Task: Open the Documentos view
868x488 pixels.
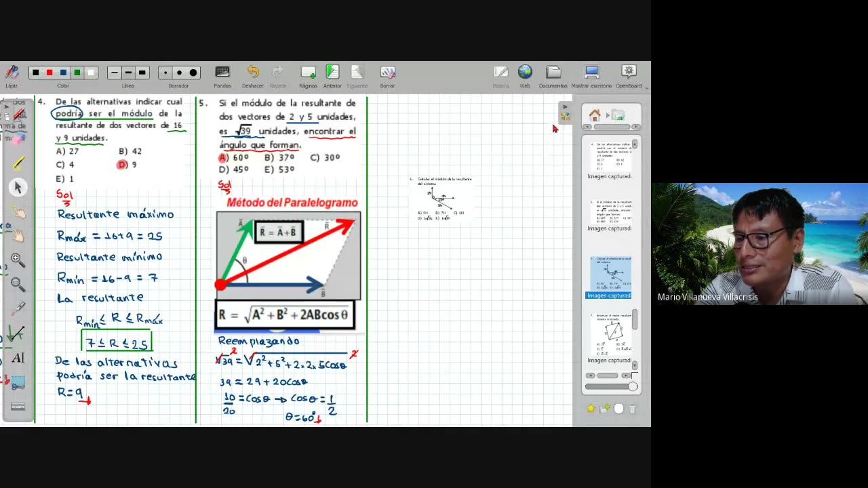Action: click(x=553, y=76)
